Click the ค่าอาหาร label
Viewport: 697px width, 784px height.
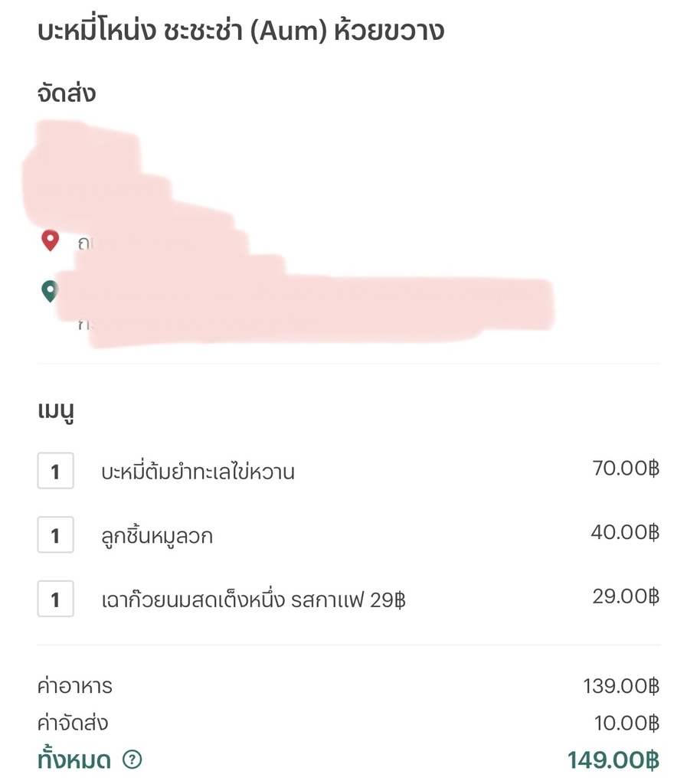[x=75, y=686]
